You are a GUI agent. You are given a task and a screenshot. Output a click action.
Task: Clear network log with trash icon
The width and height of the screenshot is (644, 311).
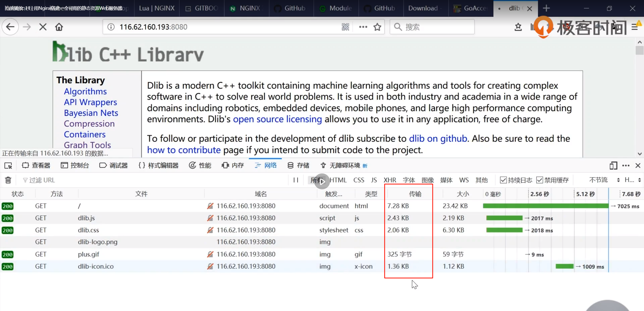(x=8, y=180)
